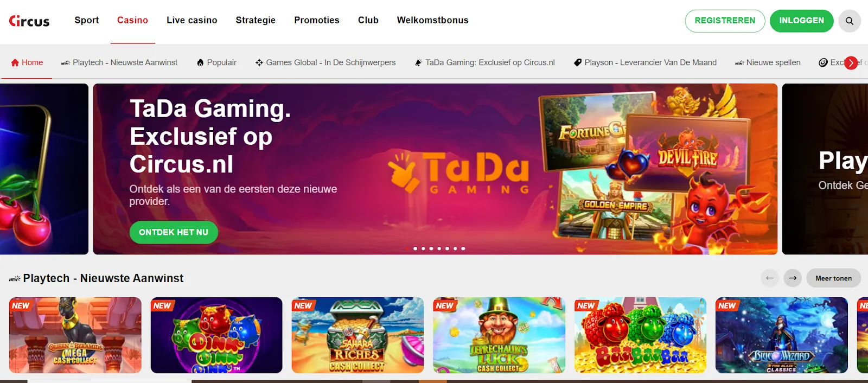Viewport: 868px width, 383px height.
Task: Select the first carousel slide dot
Action: click(x=407, y=248)
